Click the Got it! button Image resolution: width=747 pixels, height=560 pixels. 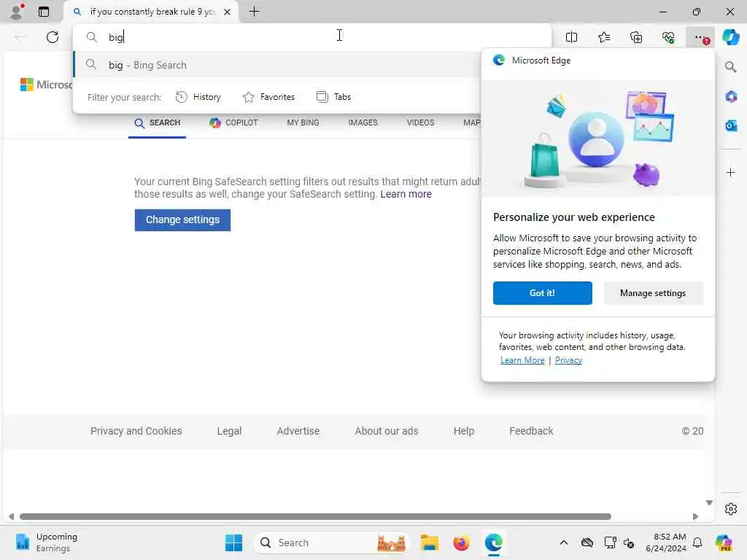(x=542, y=293)
